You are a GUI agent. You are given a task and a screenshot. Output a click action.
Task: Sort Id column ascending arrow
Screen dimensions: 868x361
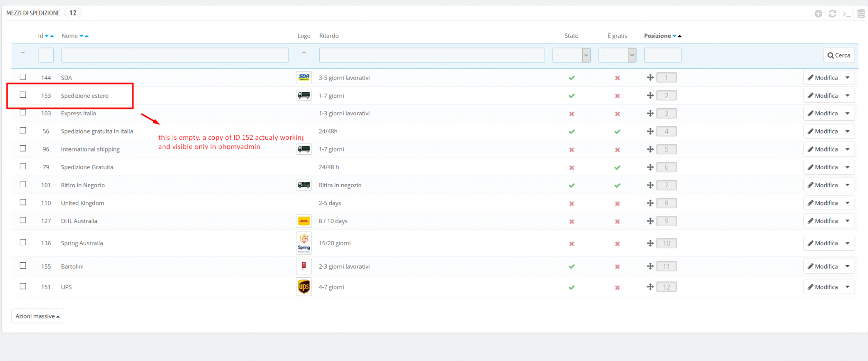52,36
